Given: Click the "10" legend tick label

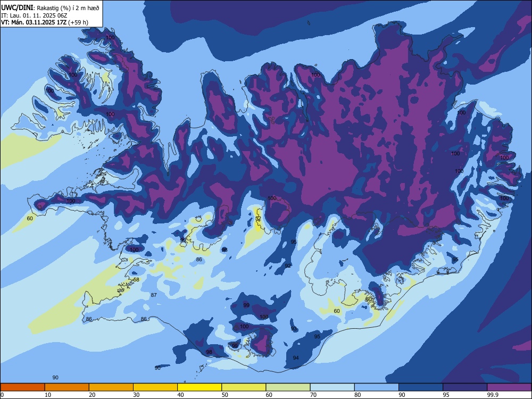Looking at the screenshot, I should click(48, 395).
